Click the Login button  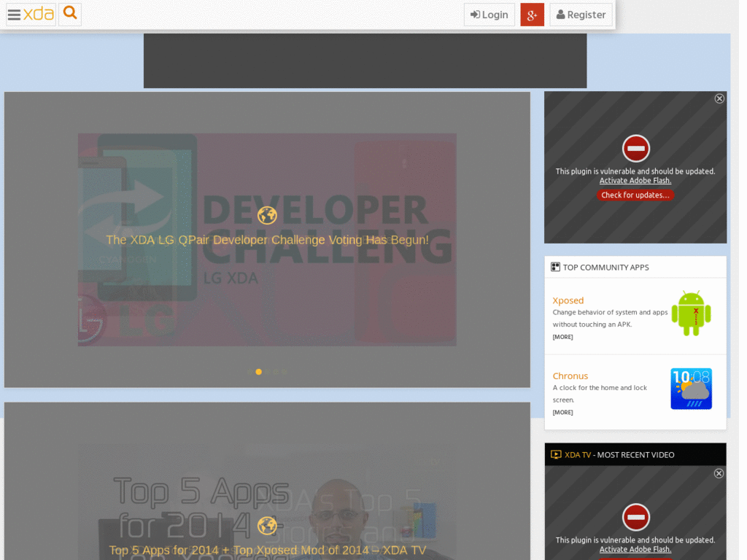pos(489,15)
